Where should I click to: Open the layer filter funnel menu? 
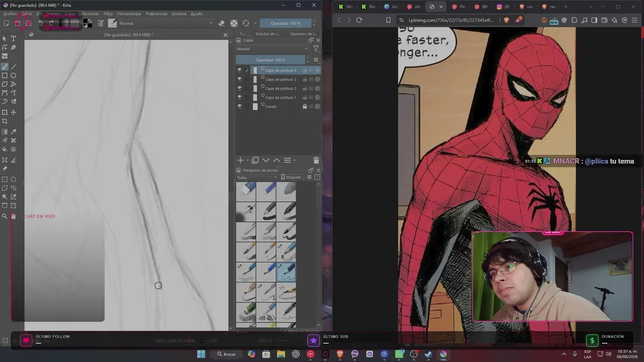coord(316,49)
